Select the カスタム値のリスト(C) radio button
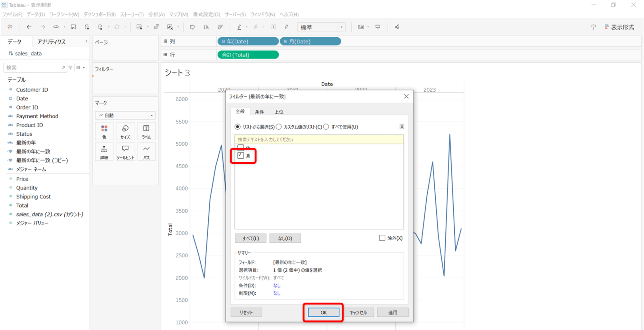The image size is (644, 330). click(279, 127)
